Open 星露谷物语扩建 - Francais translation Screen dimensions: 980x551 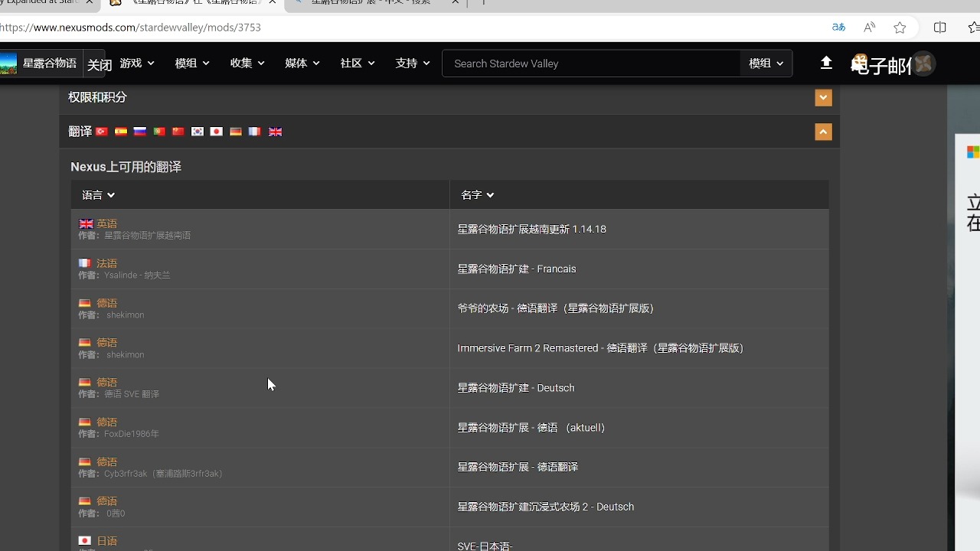point(517,269)
